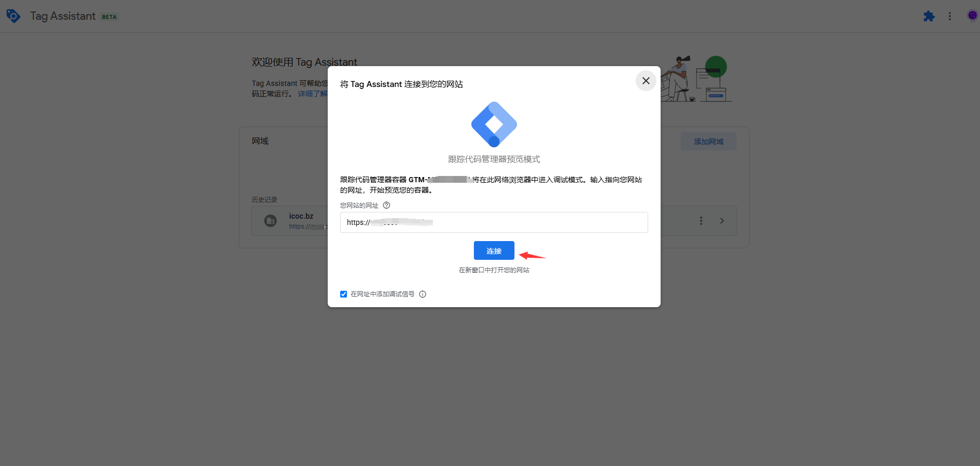Click the BETA badge
The image size is (980, 466).
click(x=109, y=17)
